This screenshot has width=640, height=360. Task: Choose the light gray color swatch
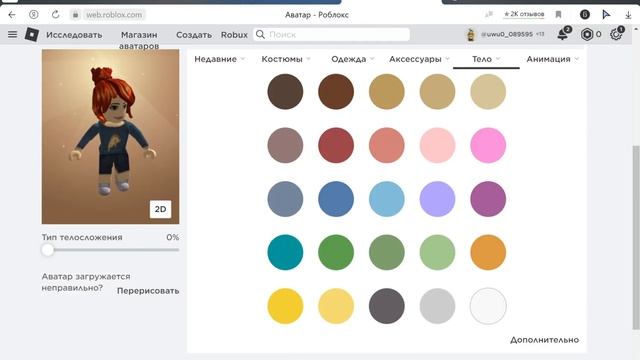click(437, 306)
